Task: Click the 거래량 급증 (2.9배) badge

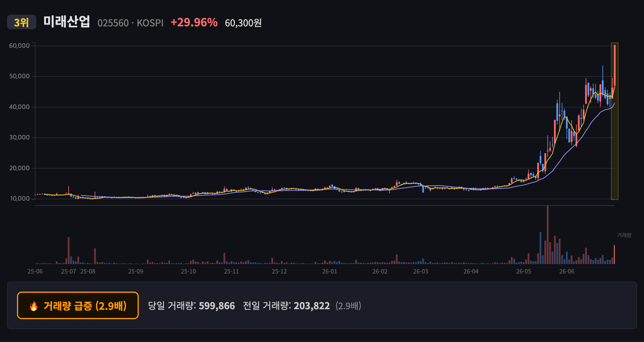Action: pyautogui.click(x=78, y=305)
